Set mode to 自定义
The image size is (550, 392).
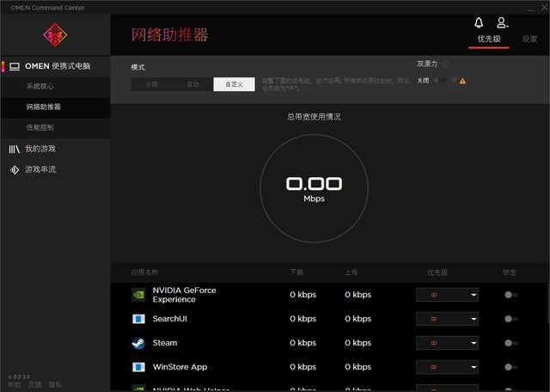pyautogui.click(x=235, y=84)
